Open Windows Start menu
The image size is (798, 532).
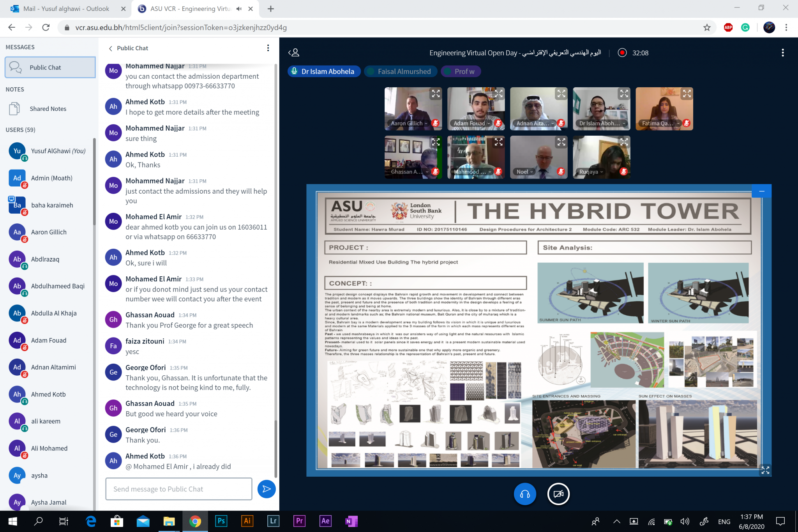tap(12, 521)
